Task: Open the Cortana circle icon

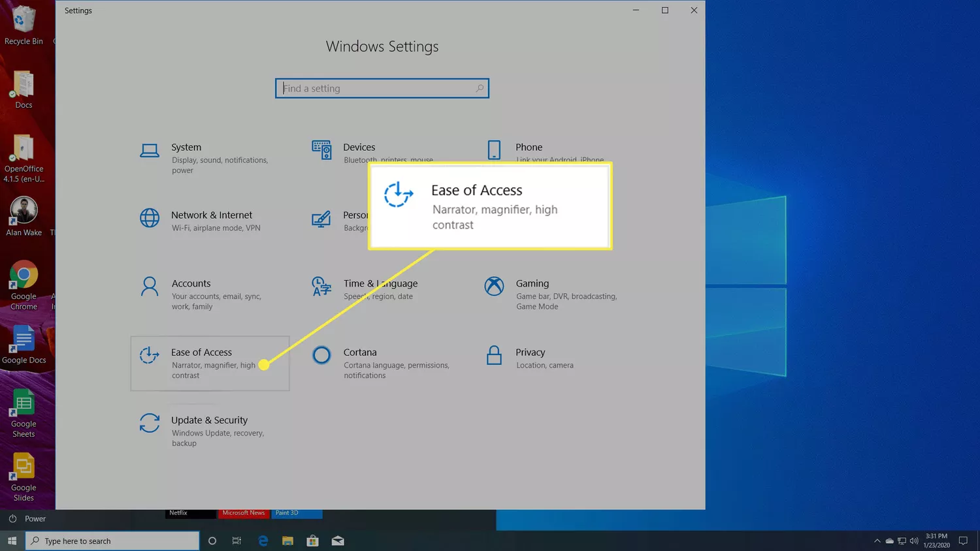Action: 321,355
